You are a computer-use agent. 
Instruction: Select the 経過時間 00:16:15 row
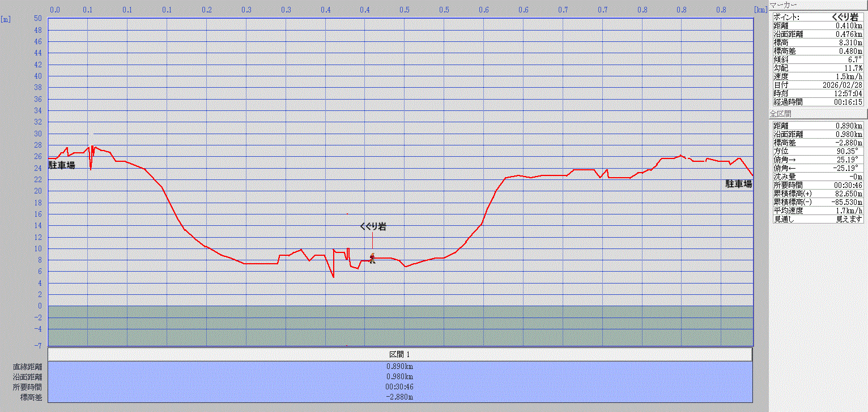818,102
